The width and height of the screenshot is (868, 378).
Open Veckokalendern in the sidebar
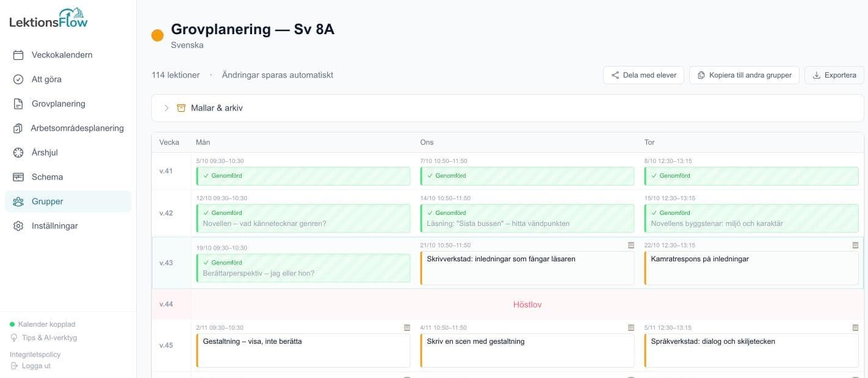click(x=68, y=55)
